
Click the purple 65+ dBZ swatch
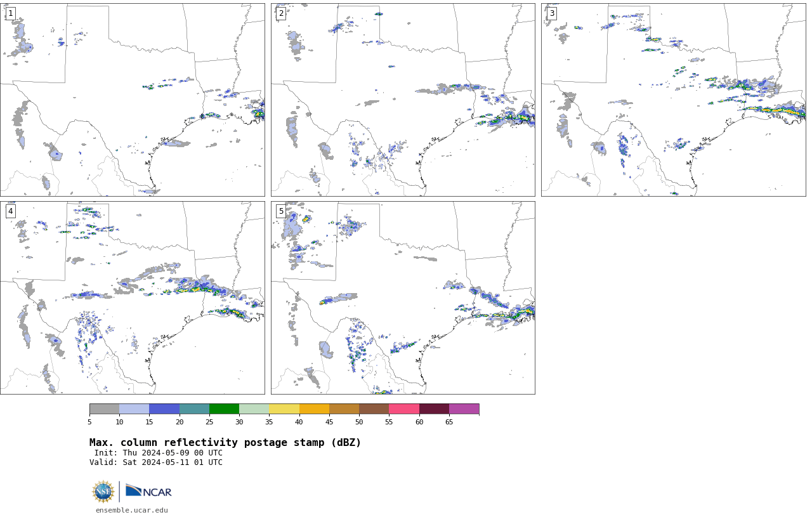[x=464, y=409]
